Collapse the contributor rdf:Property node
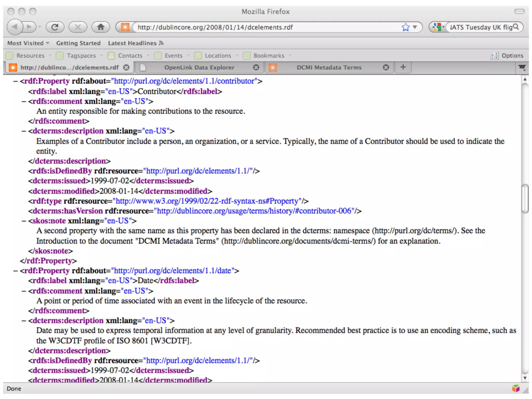Viewport: 532px width, 399px height. (x=15, y=81)
